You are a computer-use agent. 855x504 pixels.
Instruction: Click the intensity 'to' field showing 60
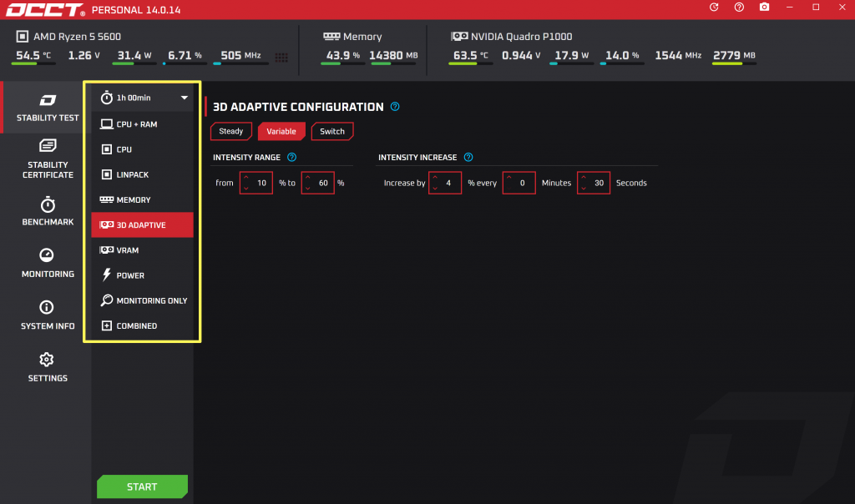[317, 183]
